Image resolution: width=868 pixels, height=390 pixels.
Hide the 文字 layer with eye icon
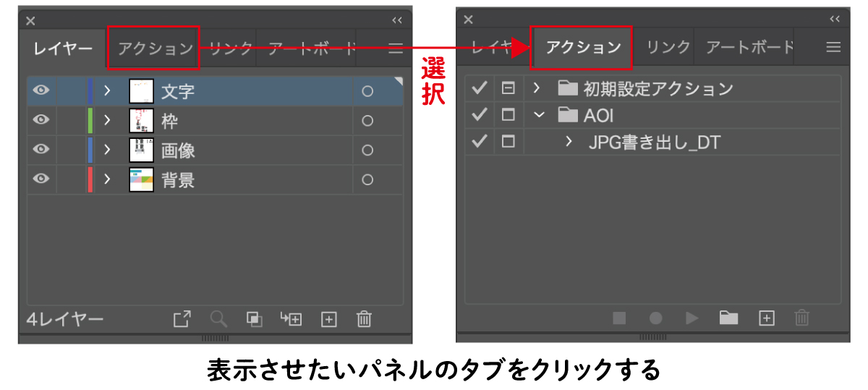tap(42, 90)
